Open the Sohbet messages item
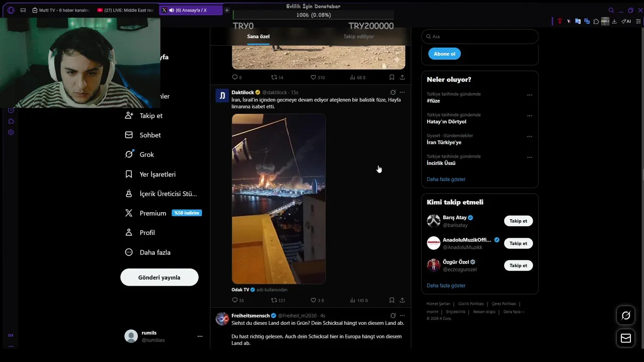The image size is (644, 362). click(143, 135)
